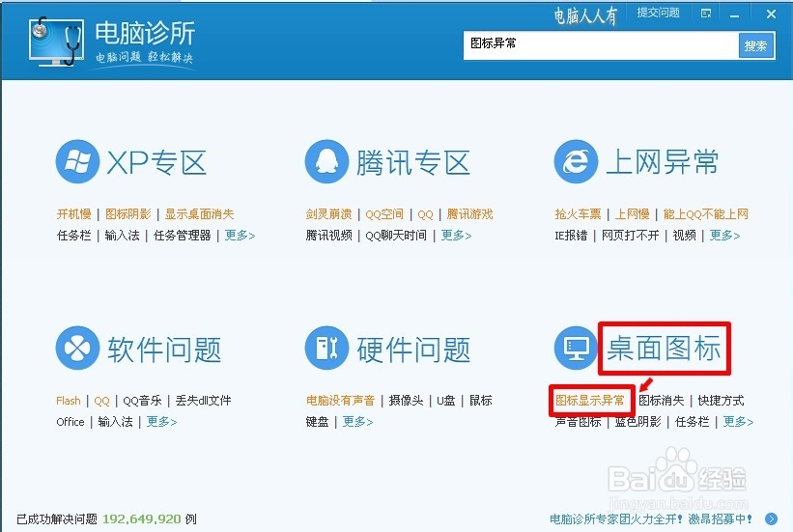Open the Office link

click(x=71, y=422)
